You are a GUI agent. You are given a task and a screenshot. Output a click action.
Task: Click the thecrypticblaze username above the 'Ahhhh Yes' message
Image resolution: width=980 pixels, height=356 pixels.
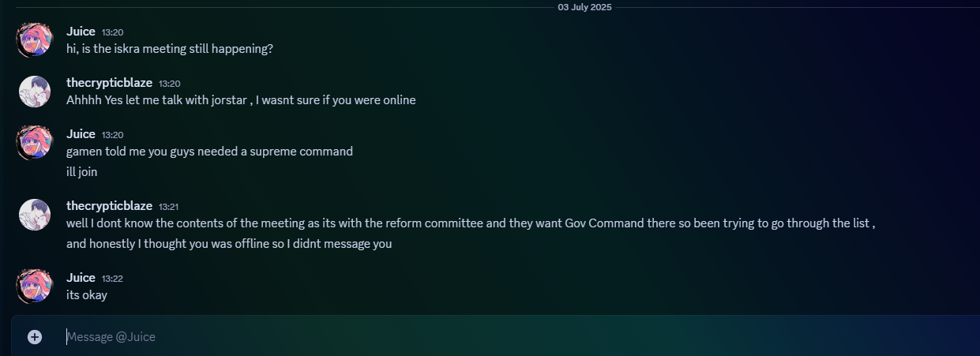pos(109,83)
